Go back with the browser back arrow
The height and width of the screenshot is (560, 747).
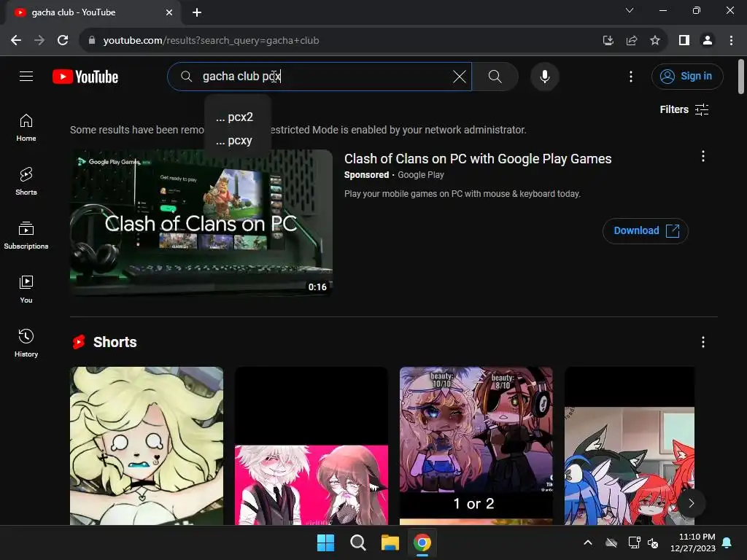[x=16, y=41]
